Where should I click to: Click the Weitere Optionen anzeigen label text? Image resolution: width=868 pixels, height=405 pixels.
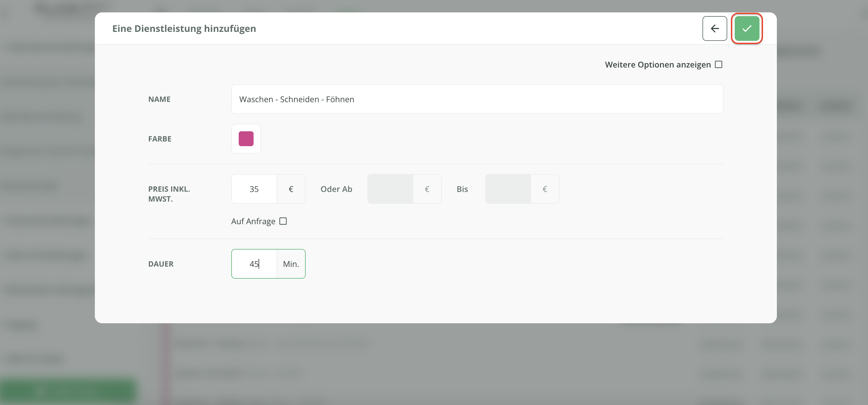click(658, 65)
